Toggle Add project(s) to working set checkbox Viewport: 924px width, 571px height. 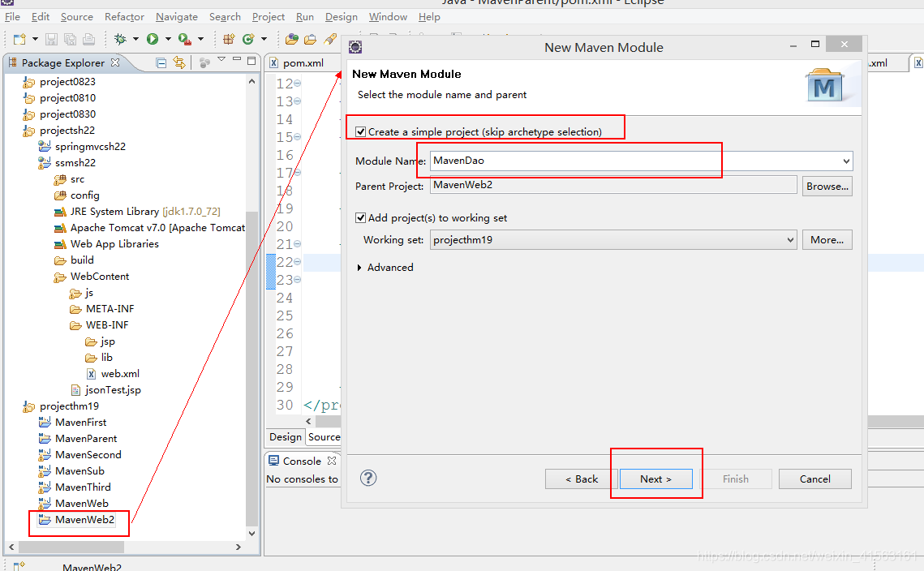[x=361, y=218]
